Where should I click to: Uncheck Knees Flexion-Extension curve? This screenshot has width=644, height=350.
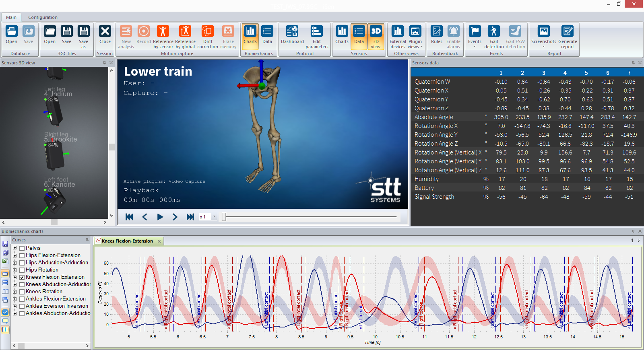[22, 277]
